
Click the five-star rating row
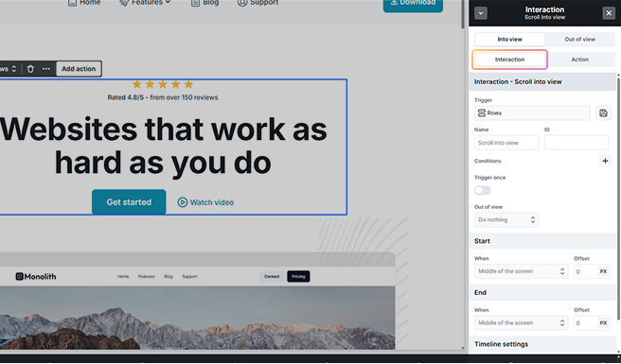click(x=163, y=84)
